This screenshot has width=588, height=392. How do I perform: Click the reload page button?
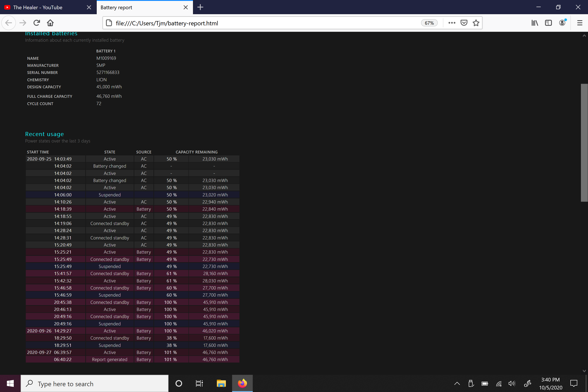(36, 23)
